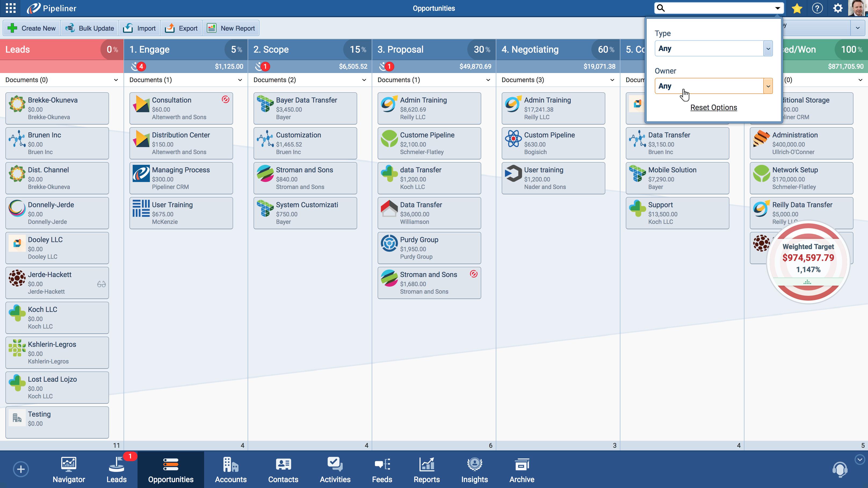Screen dimensions: 868x488
Task: Click the glasses watch icon on Jerde-Hackett
Action: 102,284
